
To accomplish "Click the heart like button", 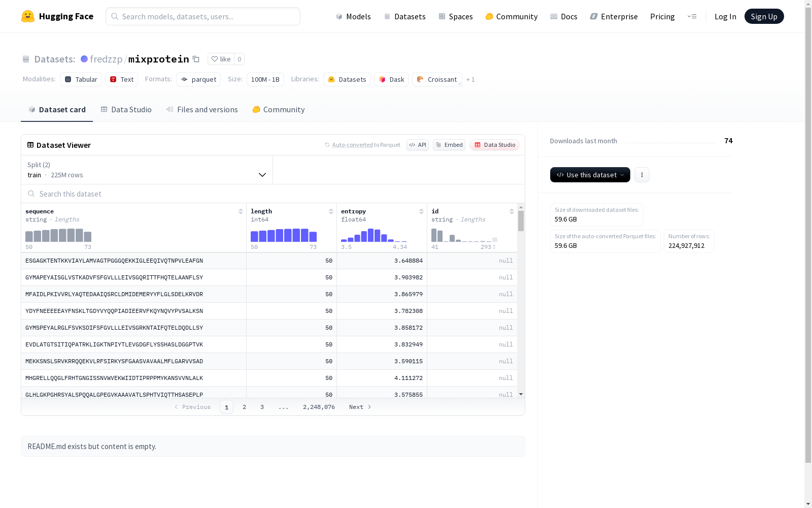I will click(x=221, y=59).
